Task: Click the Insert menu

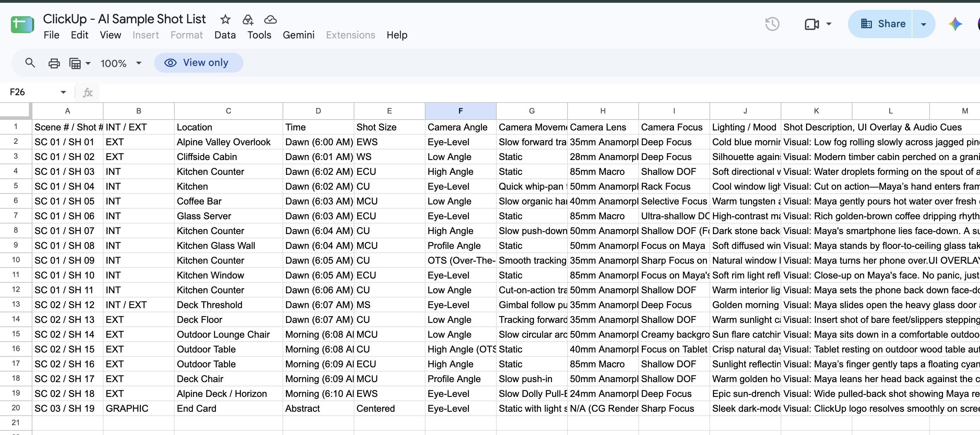Action: point(145,35)
